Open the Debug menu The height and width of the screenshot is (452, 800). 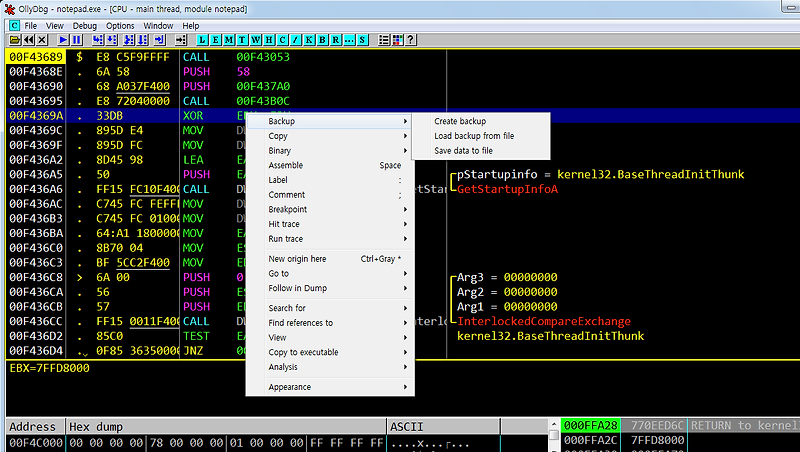click(x=85, y=26)
